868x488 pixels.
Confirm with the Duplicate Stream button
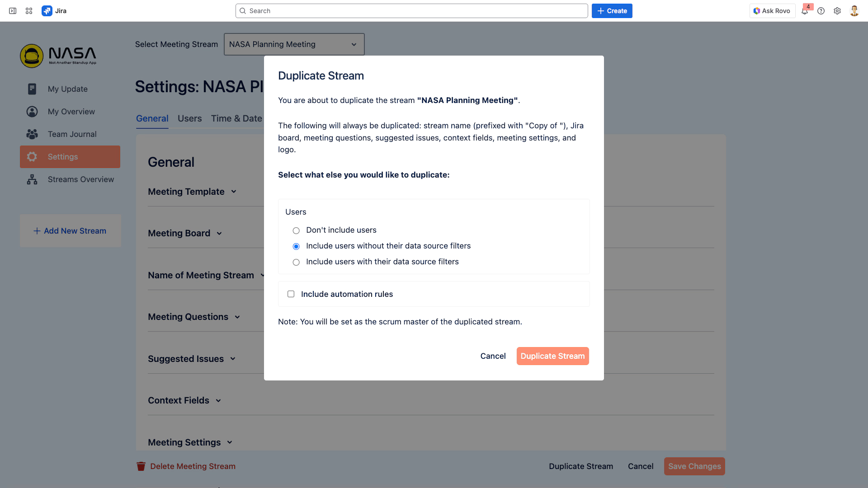pyautogui.click(x=552, y=356)
